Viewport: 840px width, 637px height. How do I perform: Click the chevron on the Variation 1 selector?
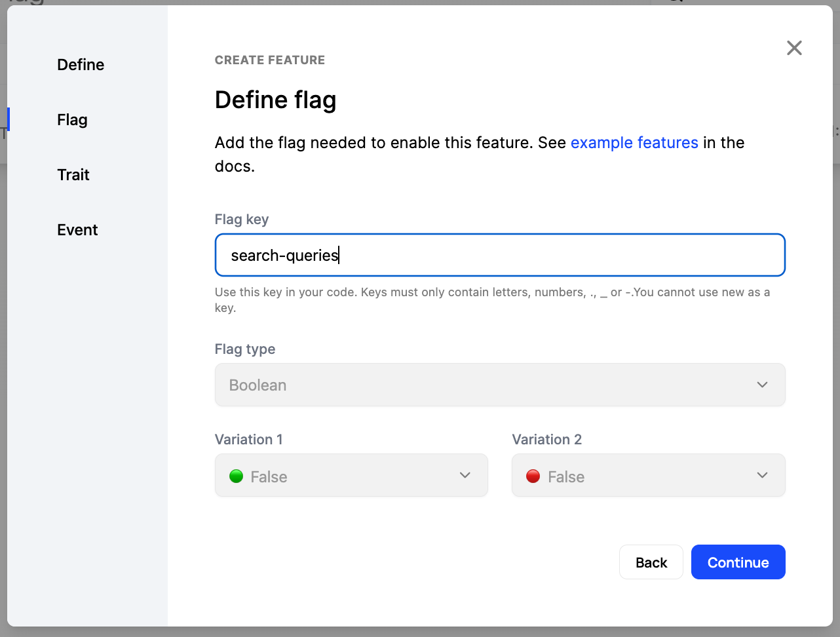465,475
